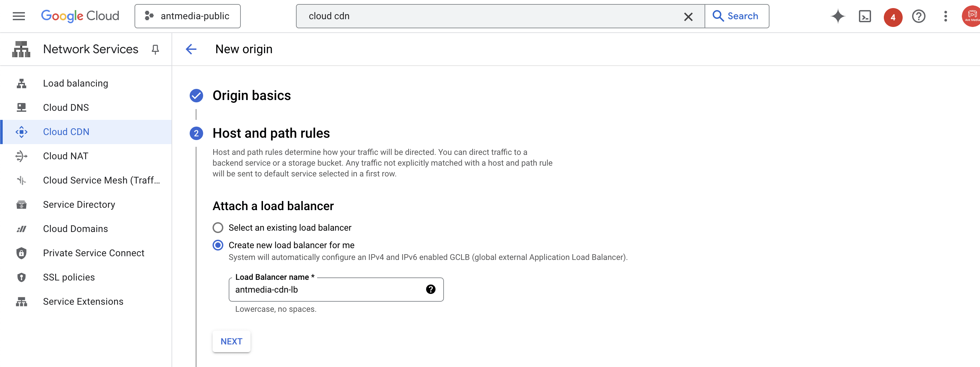980x367 pixels.
Task: Expand the completed Origin basics step
Action: pos(252,96)
